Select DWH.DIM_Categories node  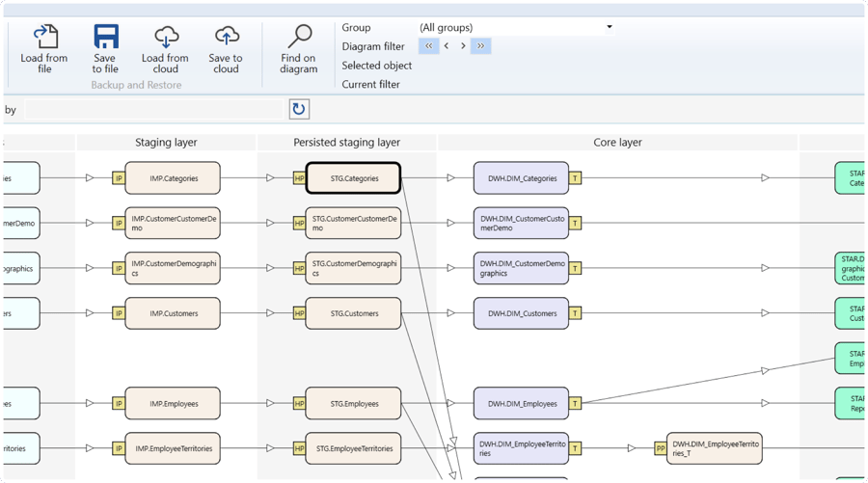pyautogui.click(x=521, y=178)
